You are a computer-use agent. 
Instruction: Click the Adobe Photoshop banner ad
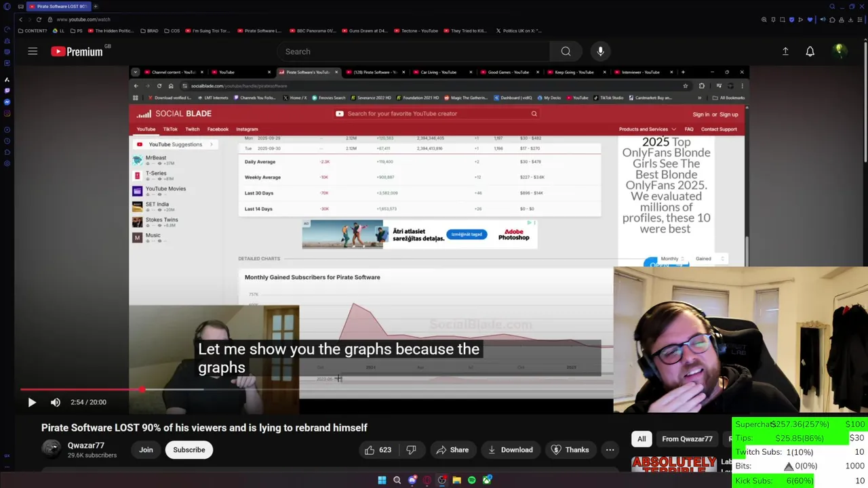pos(420,235)
